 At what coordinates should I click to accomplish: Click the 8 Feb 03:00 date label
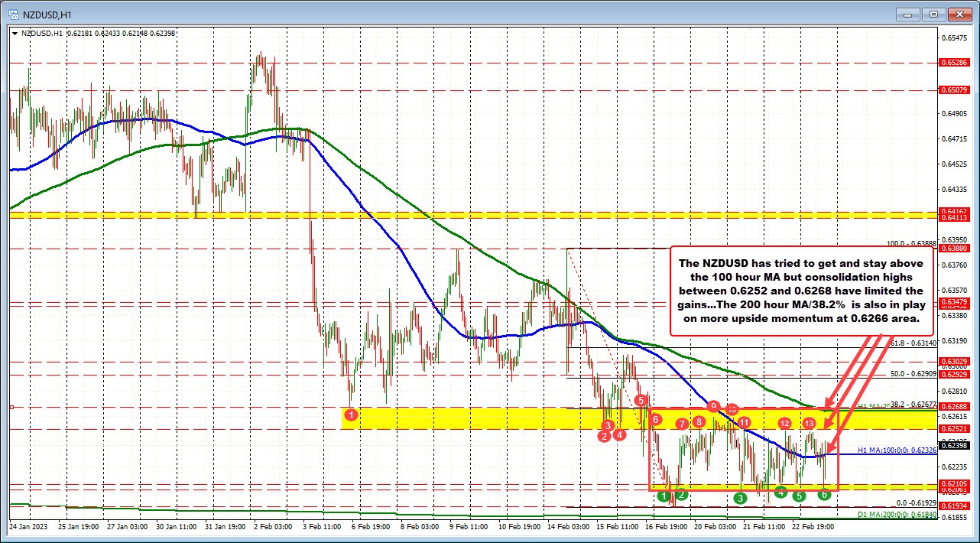click(420, 527)
